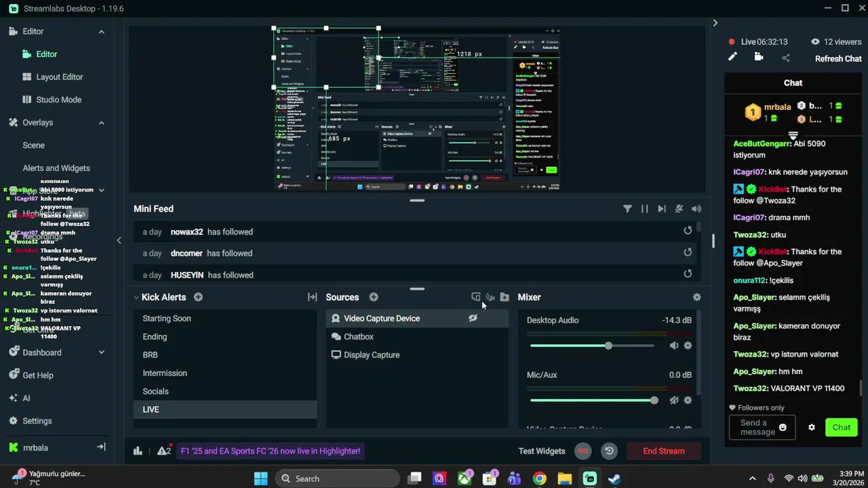Click the 12 viewers eye icon
Viewport: 868px width, 488px height.
[816, 42]
